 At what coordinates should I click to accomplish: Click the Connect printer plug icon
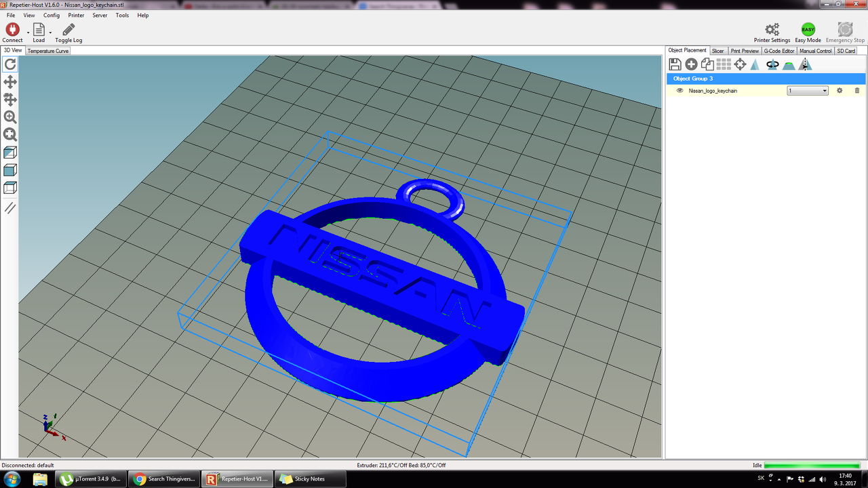point(12,29)
